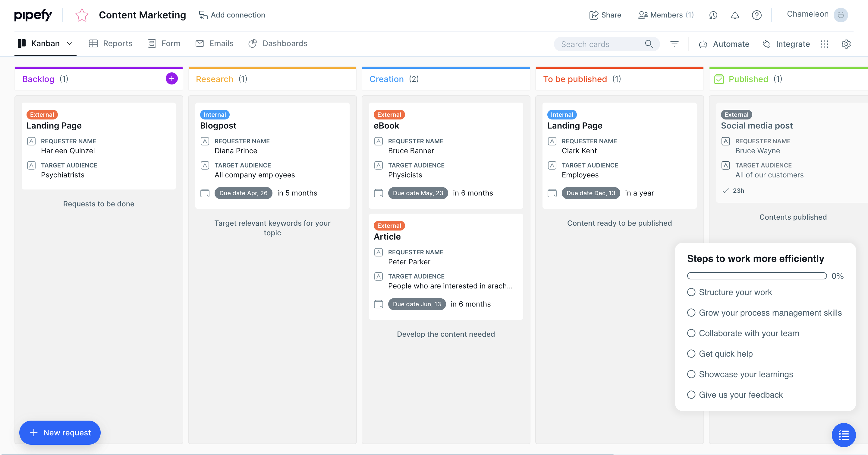
Task: Click the search cards icon
Action: pyautogui.click(x=649, y=44)
